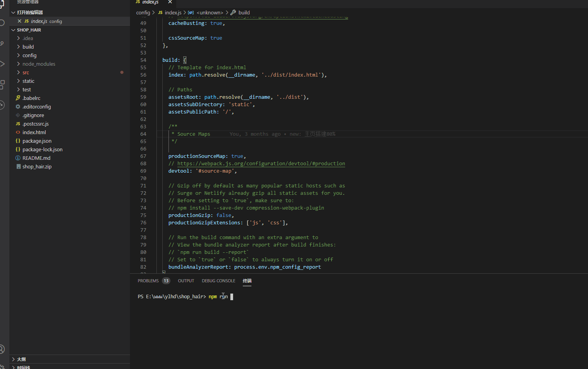Screen dimensions: 588x369
Task: Expand the build folder in the explorer
Action: pyautogui.click(x=18, y=47)
